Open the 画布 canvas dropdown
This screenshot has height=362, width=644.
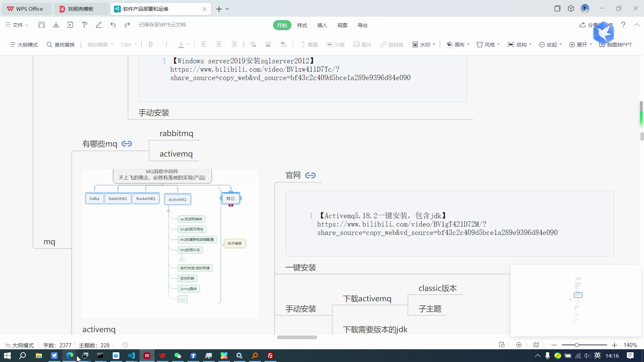458,45
